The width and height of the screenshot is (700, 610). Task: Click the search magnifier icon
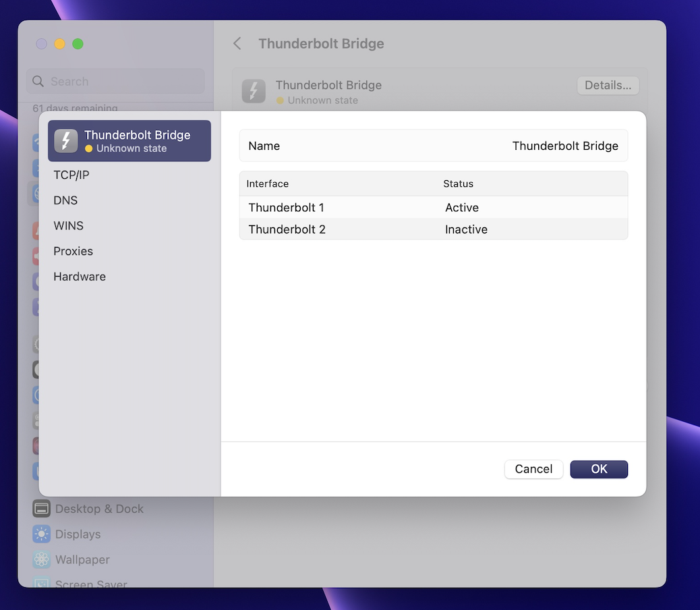click(x=38, y=81)
